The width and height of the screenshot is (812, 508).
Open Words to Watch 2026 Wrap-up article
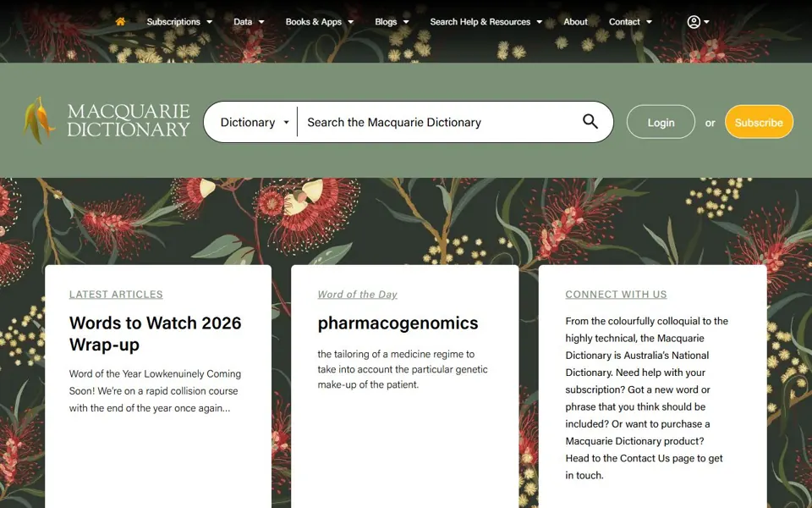[x=156, y=334]
